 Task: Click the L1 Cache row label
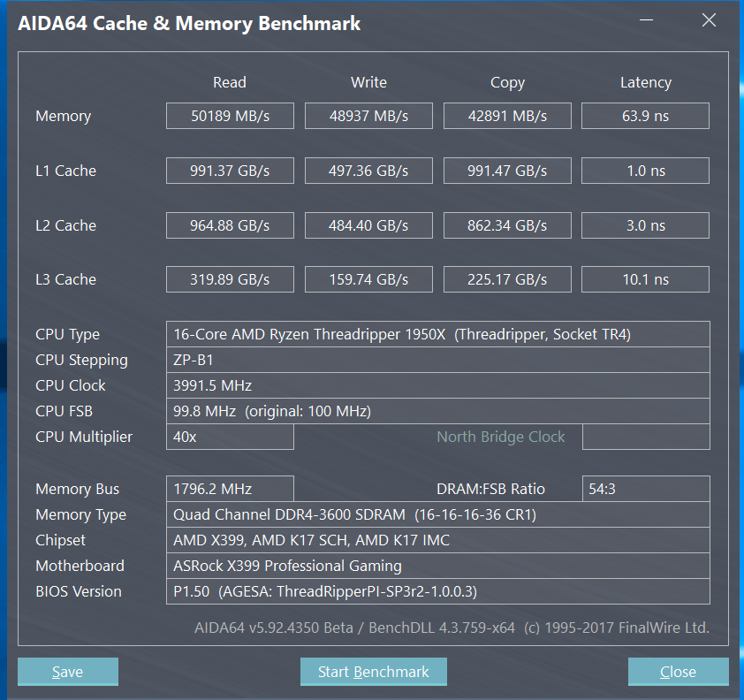tap(65, 171)
